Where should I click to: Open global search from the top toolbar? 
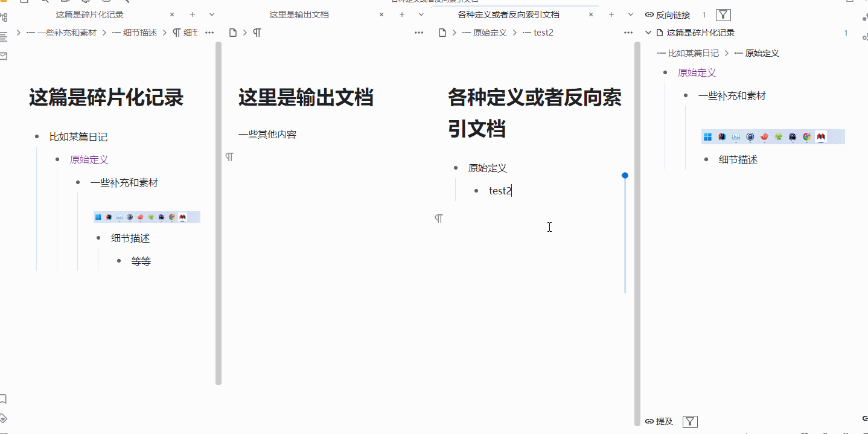44,2
